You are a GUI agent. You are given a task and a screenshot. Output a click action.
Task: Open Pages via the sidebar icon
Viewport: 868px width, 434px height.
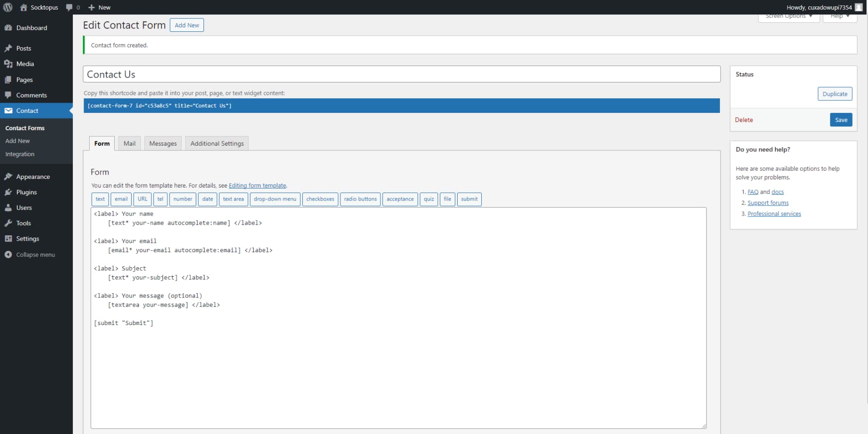click(9, 79)
